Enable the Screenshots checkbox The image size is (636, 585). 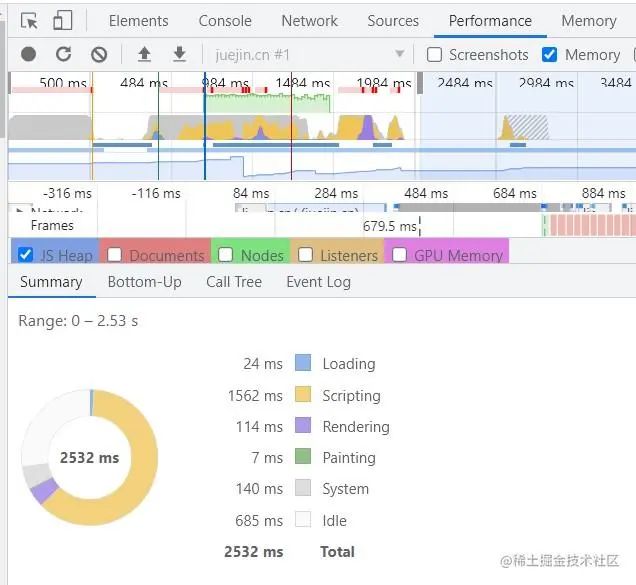(434, 54)
